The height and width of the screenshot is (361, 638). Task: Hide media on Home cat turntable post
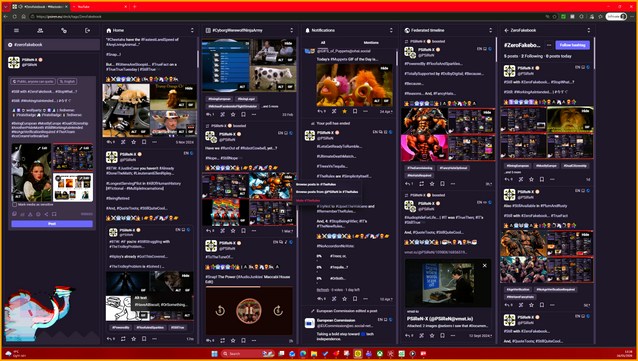coord(188,88)
